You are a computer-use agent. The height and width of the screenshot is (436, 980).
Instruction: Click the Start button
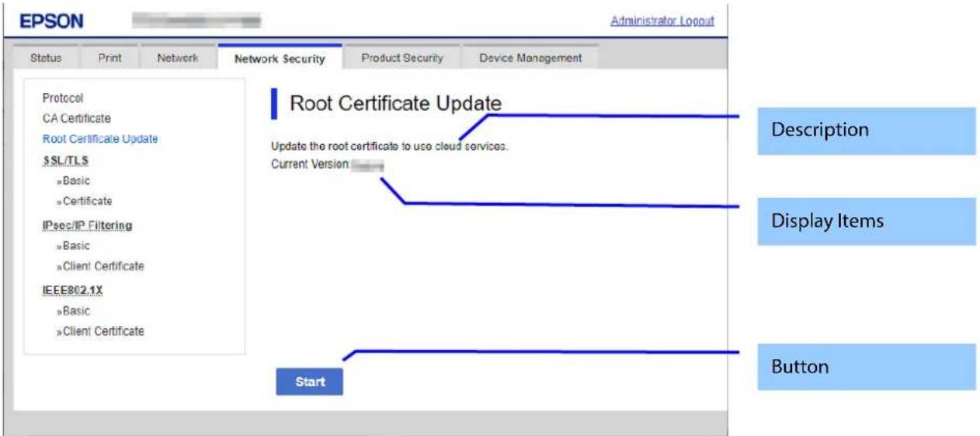(310, 382)
